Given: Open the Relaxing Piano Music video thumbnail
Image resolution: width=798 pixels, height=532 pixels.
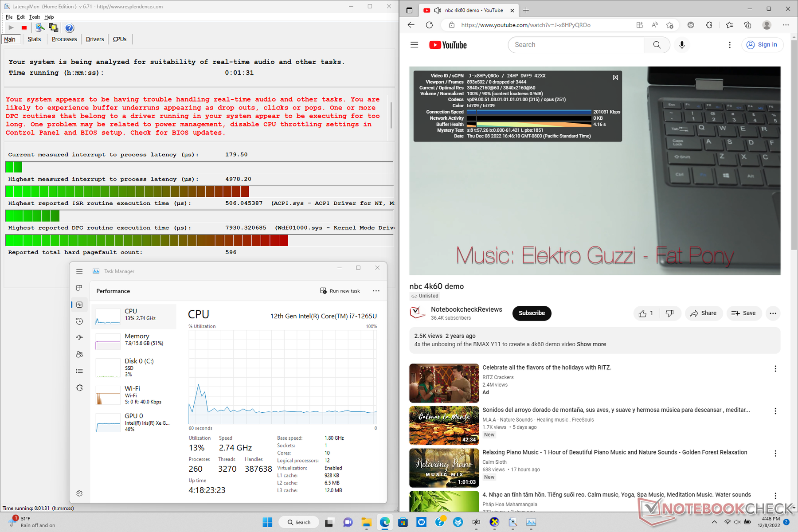Looking at the screenshot, I should tap(444, 468).
